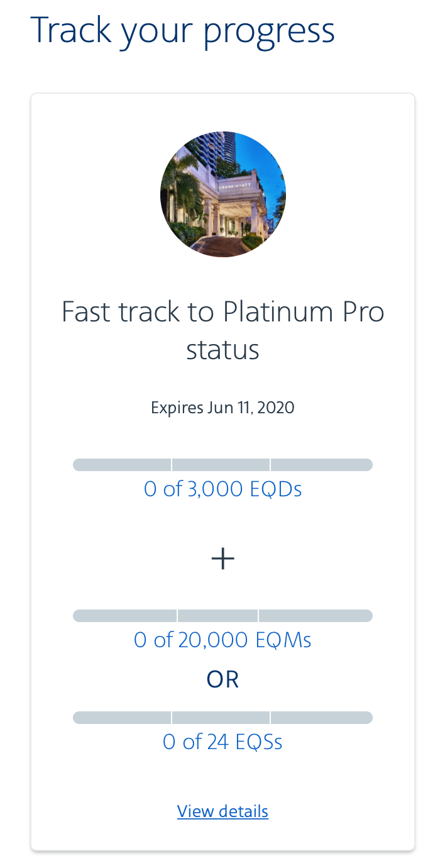Click last segment of the EQSs progress bar

pyautogui.click(x=322, y=718)
